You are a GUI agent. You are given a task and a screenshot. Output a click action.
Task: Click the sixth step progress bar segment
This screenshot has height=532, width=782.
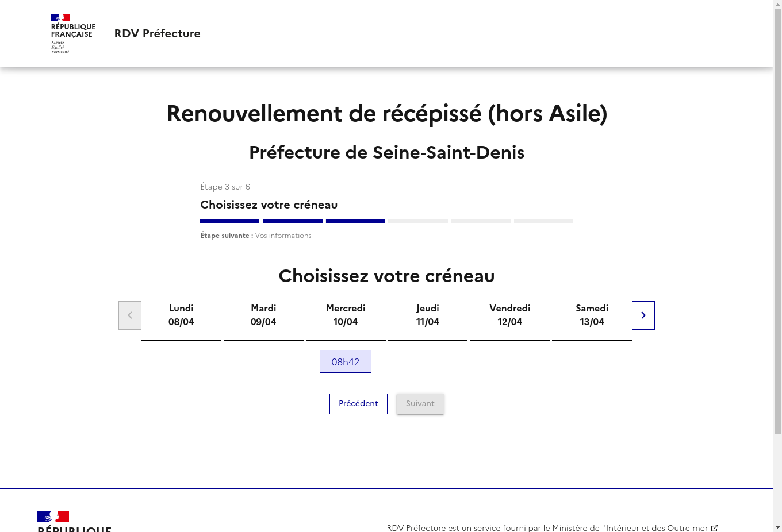[543, 221]
